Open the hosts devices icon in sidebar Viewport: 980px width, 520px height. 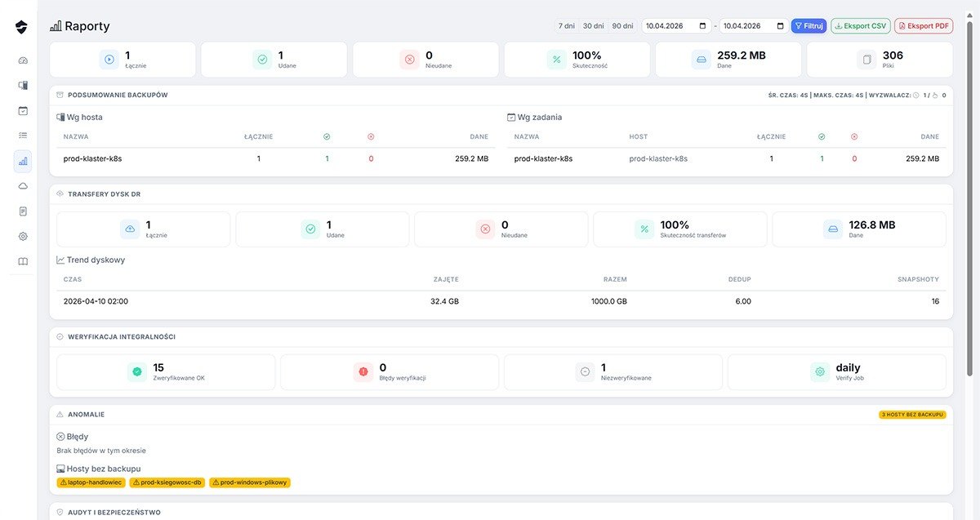coord(23,85)
